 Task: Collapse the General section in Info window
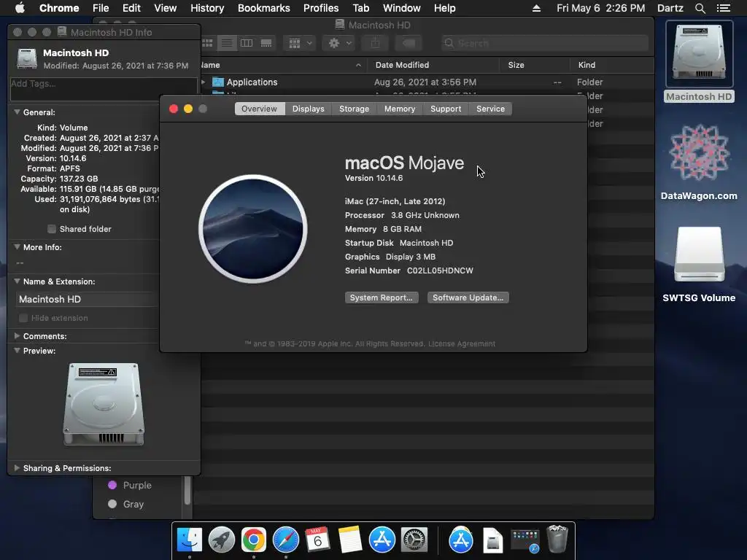pos(17,112)
